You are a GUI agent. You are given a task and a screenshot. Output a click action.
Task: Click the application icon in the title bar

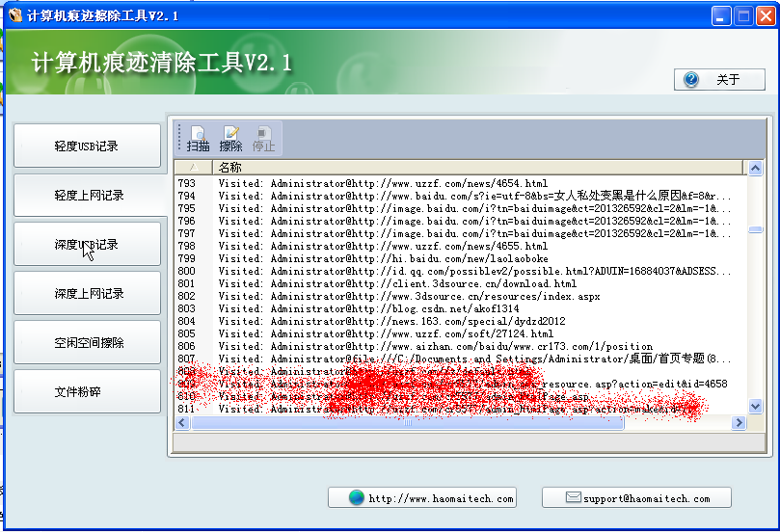tap(14, 16)
